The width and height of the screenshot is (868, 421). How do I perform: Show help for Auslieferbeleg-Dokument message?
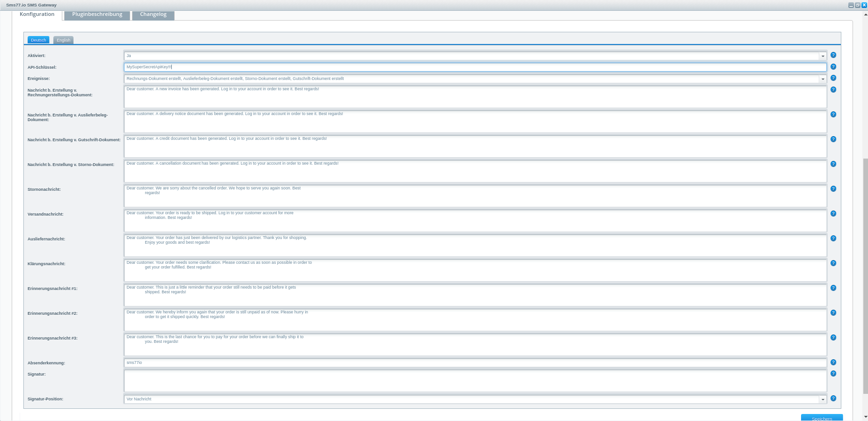tap(833, 115)
